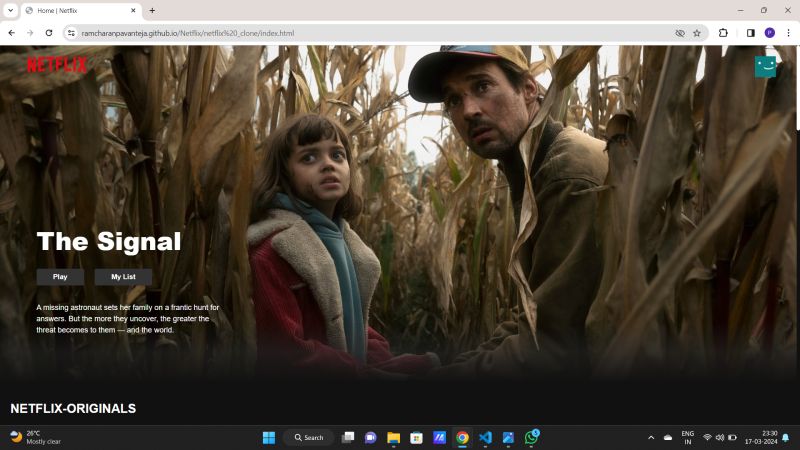Viewport: 800px width, 450px height.
Task: Click the NETFLIX-ORIGINALS heading
Action: (73, 408)
